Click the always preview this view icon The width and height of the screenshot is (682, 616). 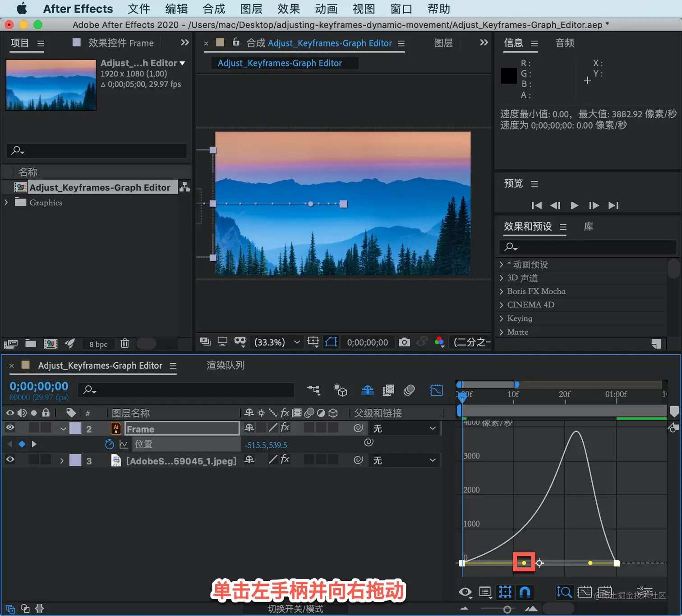205,342
